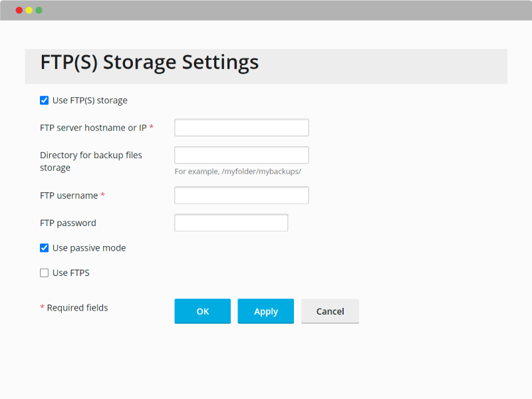Click the FTP username label

[69, 196]
